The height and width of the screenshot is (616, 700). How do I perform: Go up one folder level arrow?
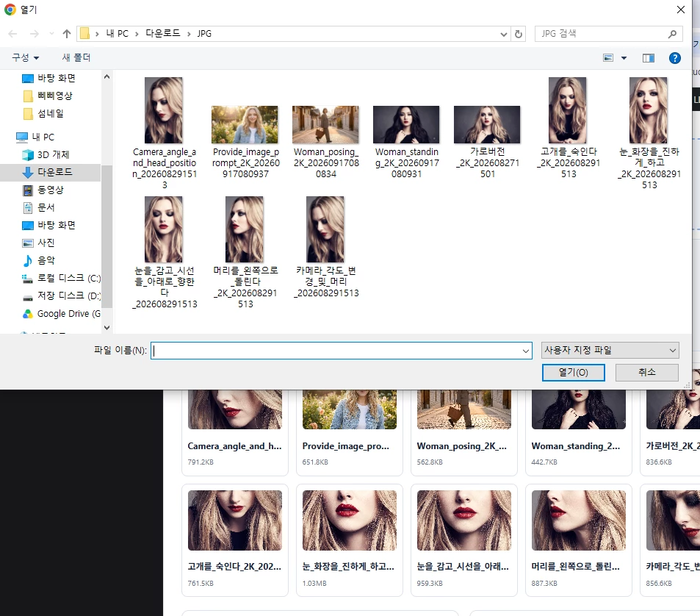pyautogui.click(x=67, y=34)
